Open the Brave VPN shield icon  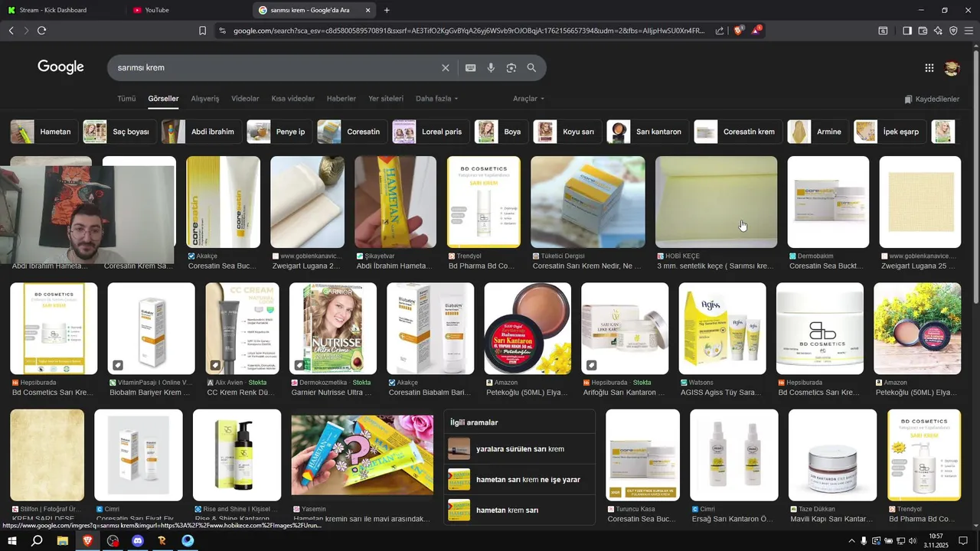tap(953, 31)
